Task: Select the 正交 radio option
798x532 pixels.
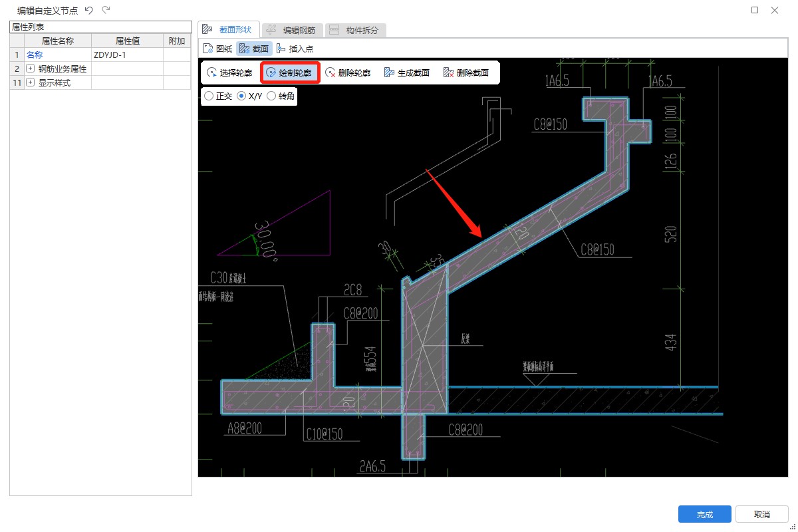Action: pyautogui.click(x=219, y=96)
